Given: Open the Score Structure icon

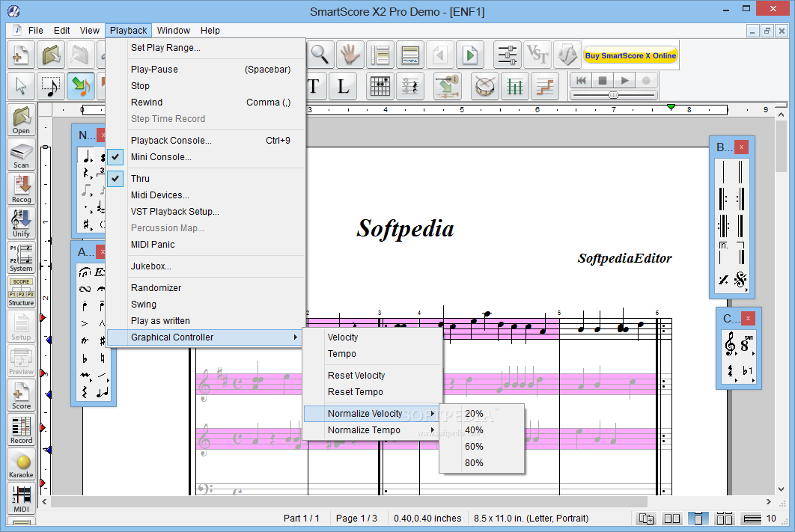Looking at the screenshot, I should click(x=21, y=293).
